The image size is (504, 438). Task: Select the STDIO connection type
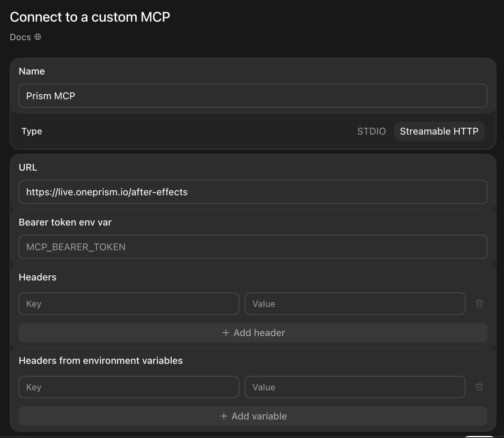pos(371,131)
